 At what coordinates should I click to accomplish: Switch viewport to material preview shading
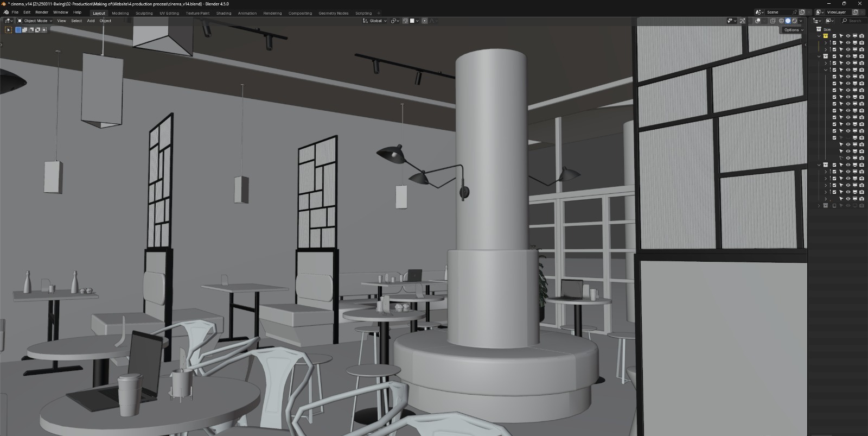click(x=795, y=21)
